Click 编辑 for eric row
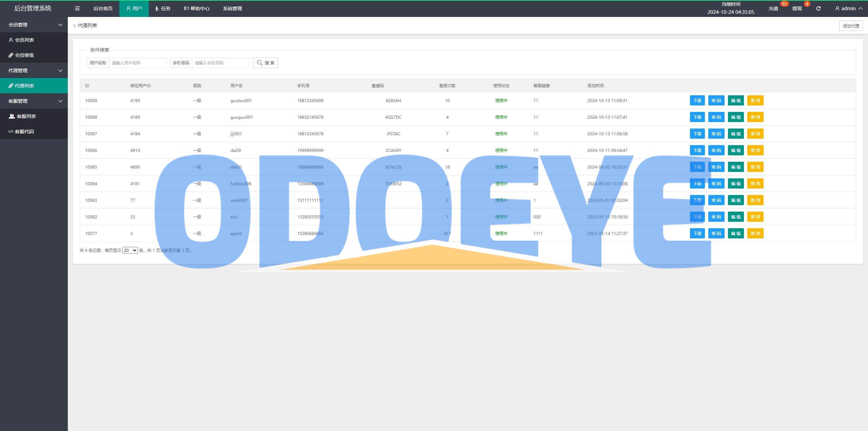868x431 pixels. (x=736, y=217)
